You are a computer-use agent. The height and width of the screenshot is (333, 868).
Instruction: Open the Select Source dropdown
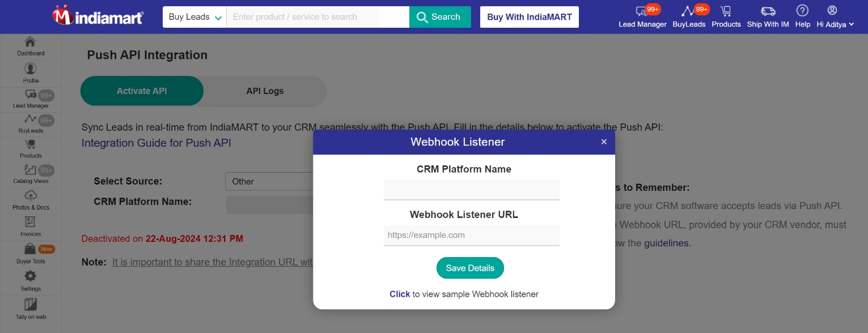pos(270,181)
